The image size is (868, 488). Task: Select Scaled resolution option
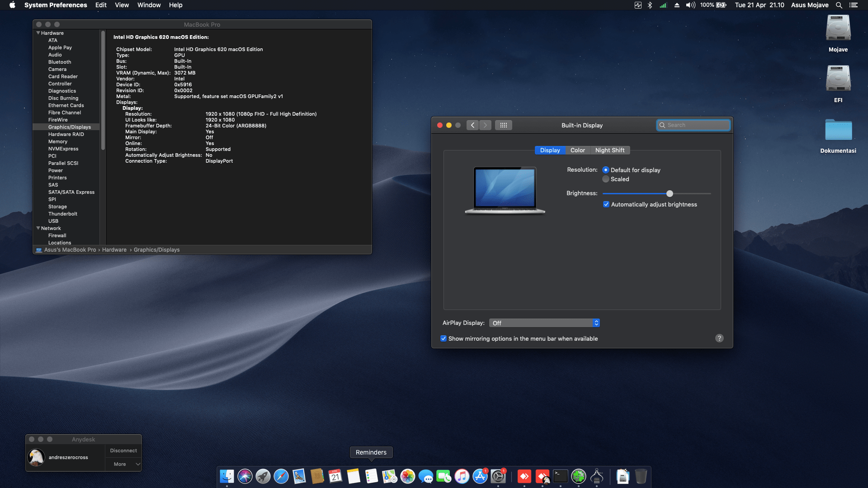[606, 179]
